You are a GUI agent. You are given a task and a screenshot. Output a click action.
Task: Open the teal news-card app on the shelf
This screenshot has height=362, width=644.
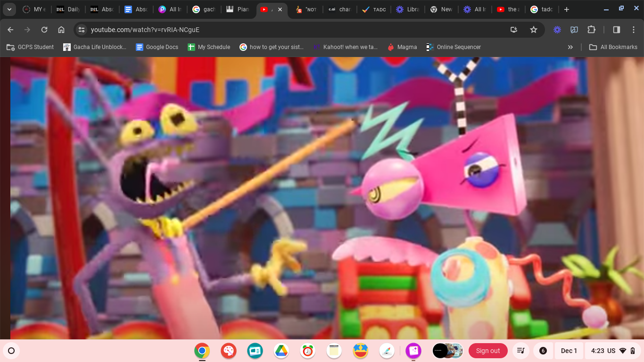pyautogui.click(x=255, y=351)
